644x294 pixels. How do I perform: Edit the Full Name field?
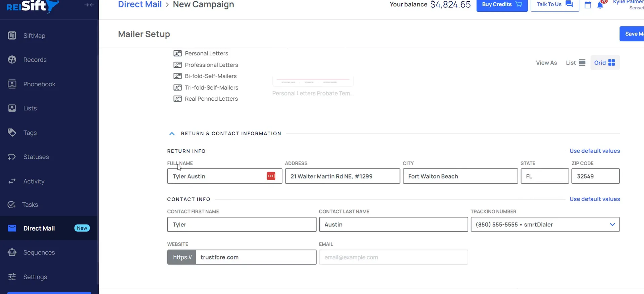tap(225, 176)
